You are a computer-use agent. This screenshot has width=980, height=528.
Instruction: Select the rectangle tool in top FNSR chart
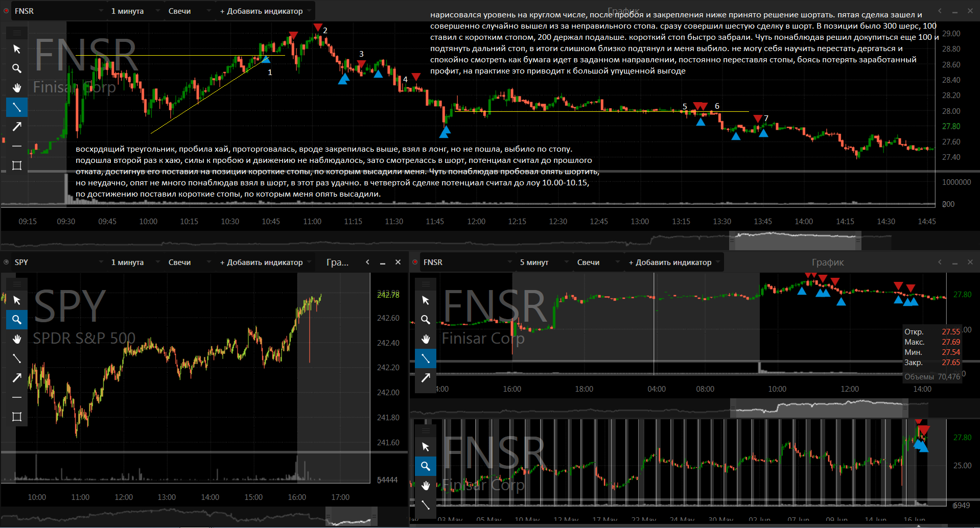pos(17,165)
